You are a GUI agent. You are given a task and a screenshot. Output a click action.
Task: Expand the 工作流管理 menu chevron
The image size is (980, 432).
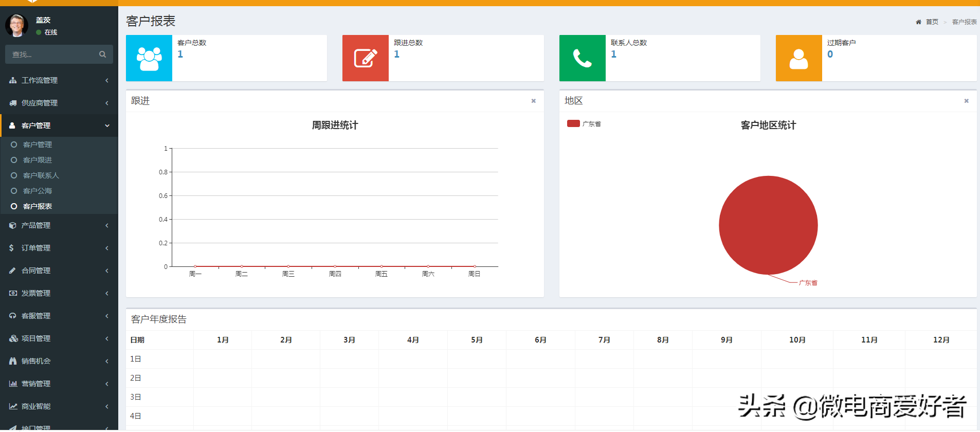click(x=107, y=80)
